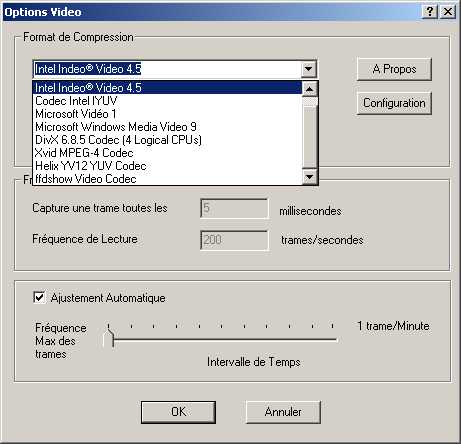
Task: Click the Fréquence de Lecture field
Action: pyautogui.click(x=234, y=240)
